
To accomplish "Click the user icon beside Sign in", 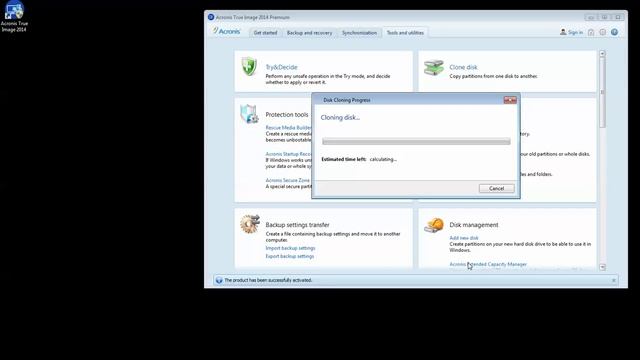I will [x=563, y=32].
